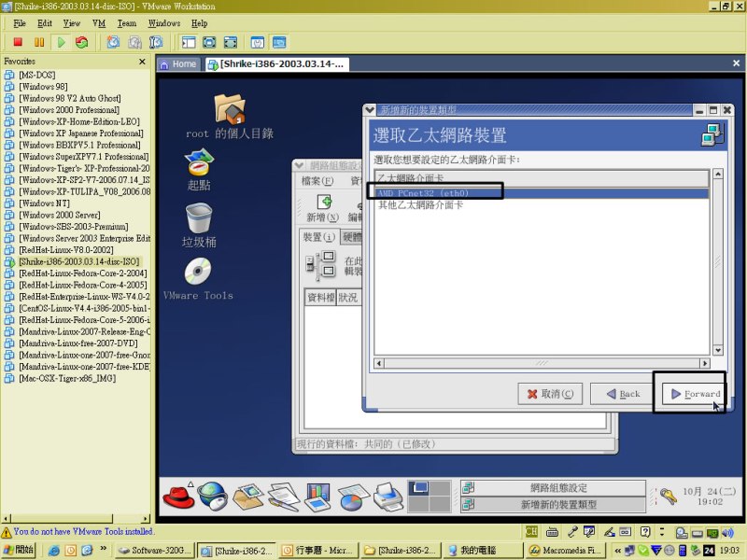Select the Devices tab in network config window
This screenshot has height=560, width=747.
318,237
